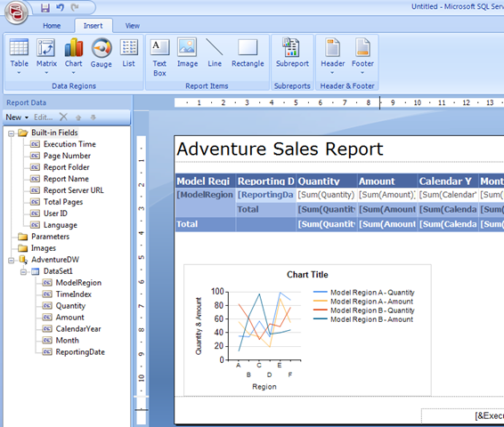The image size is (504, 427).
Task: Open the Matrix dropdown arrow
Action: [x=46, y=73]
